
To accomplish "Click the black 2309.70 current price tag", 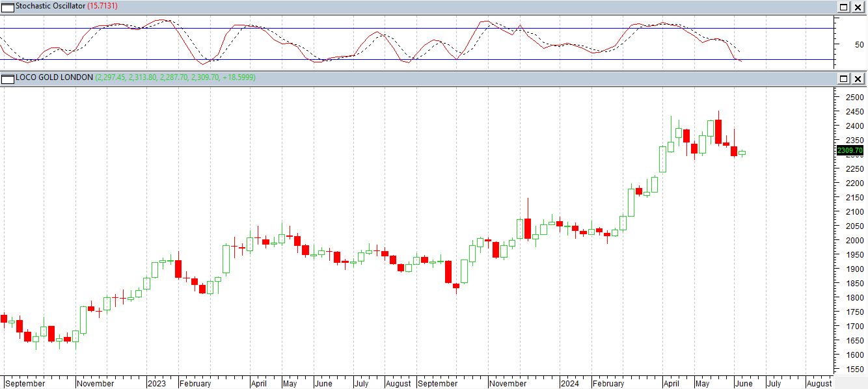I will coord(850,150).
